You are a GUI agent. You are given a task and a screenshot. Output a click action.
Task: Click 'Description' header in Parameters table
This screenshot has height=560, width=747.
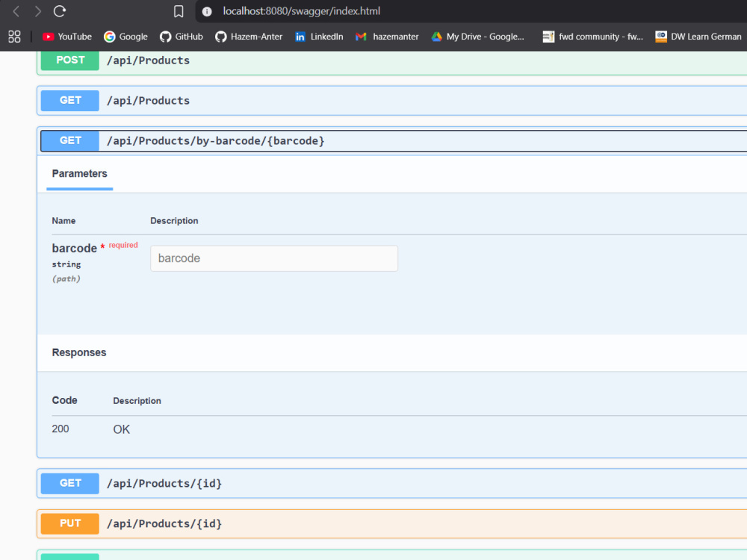click(x=174, y=221)
